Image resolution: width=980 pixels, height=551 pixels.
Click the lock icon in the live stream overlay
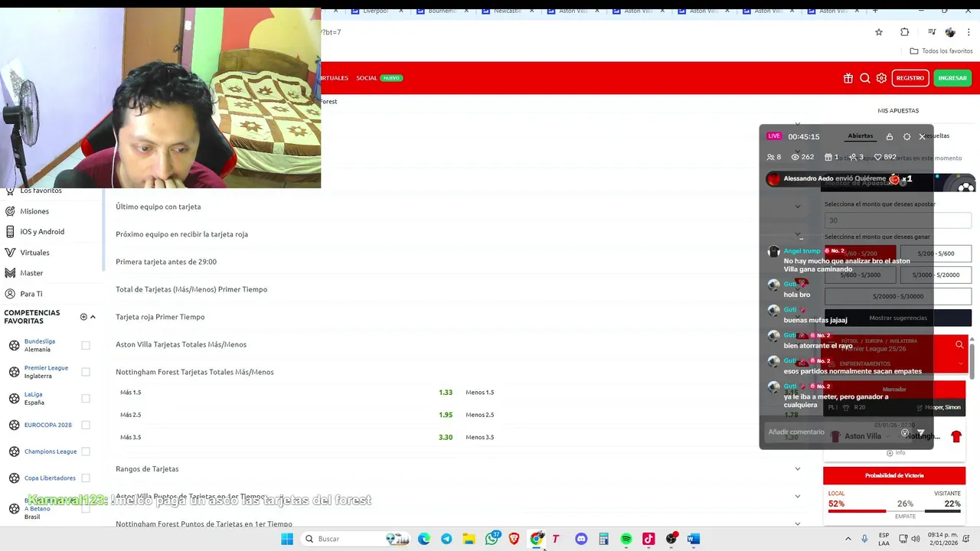click(890, 137)
